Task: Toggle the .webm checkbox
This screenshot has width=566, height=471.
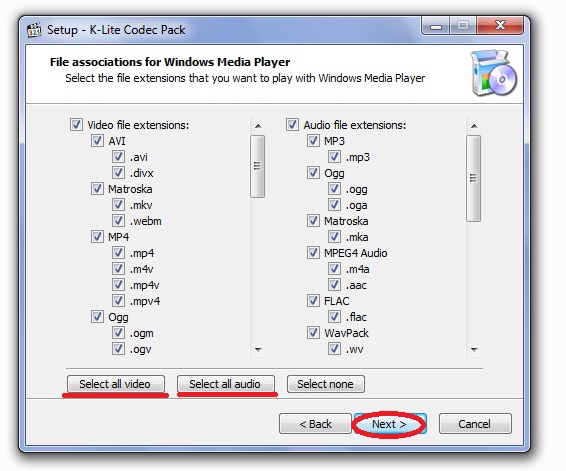Action: [118, 221]
